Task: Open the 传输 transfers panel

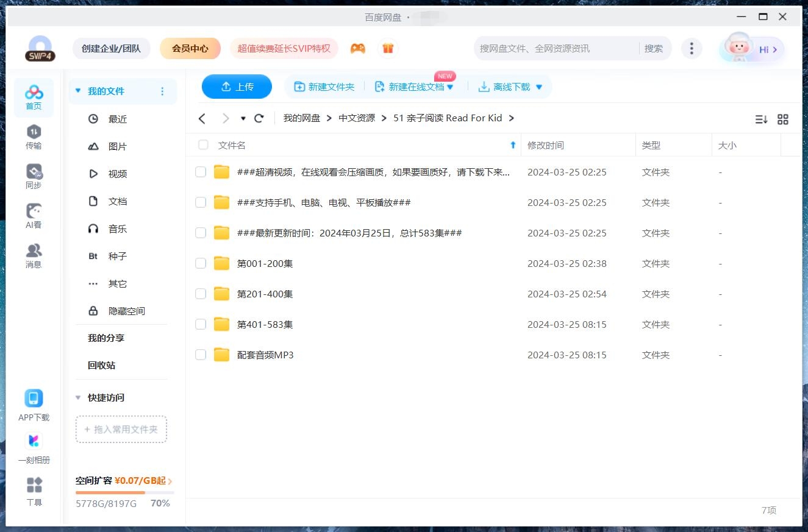Action: pyautogui.click(x=34, y=135)
